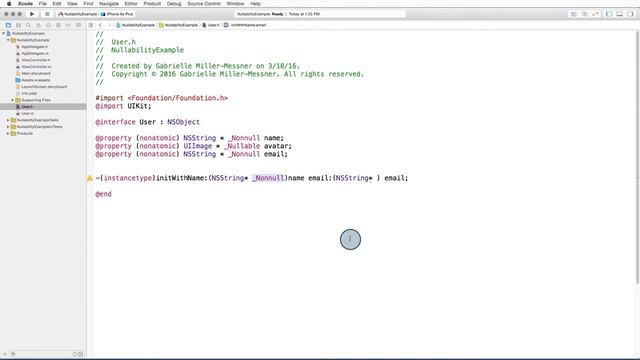Open the Find navigator tab
This screenshot has width=640, height=360.
(28, 25)
